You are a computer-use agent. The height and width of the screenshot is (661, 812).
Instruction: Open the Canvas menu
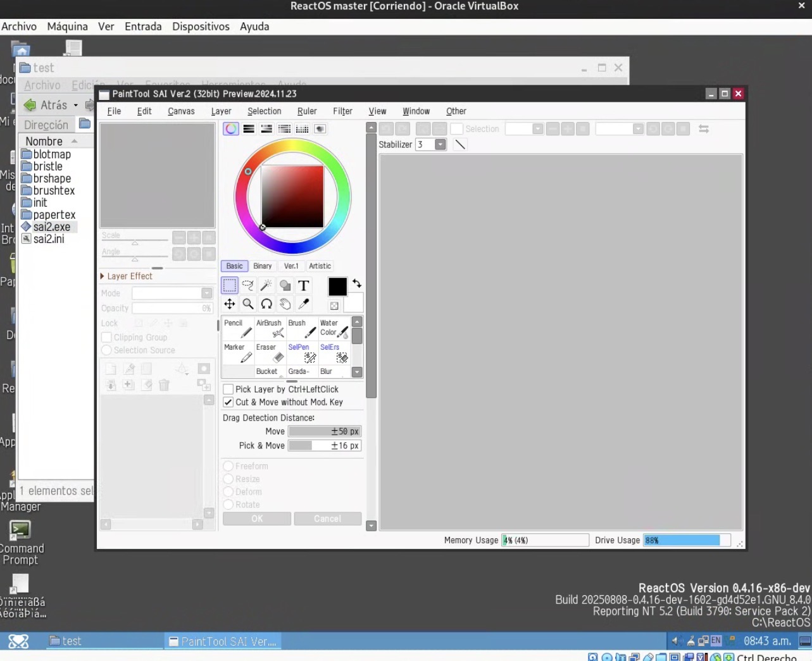click(181, 111)
